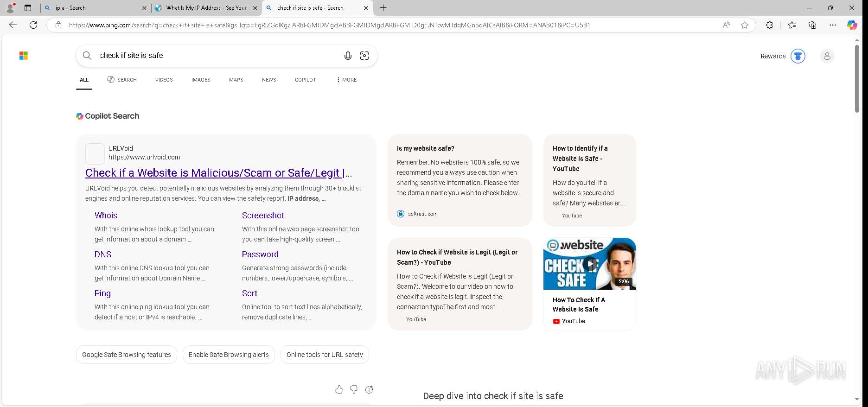
Task: Click the page vertical scrollbar
Action: click(857, 79)
